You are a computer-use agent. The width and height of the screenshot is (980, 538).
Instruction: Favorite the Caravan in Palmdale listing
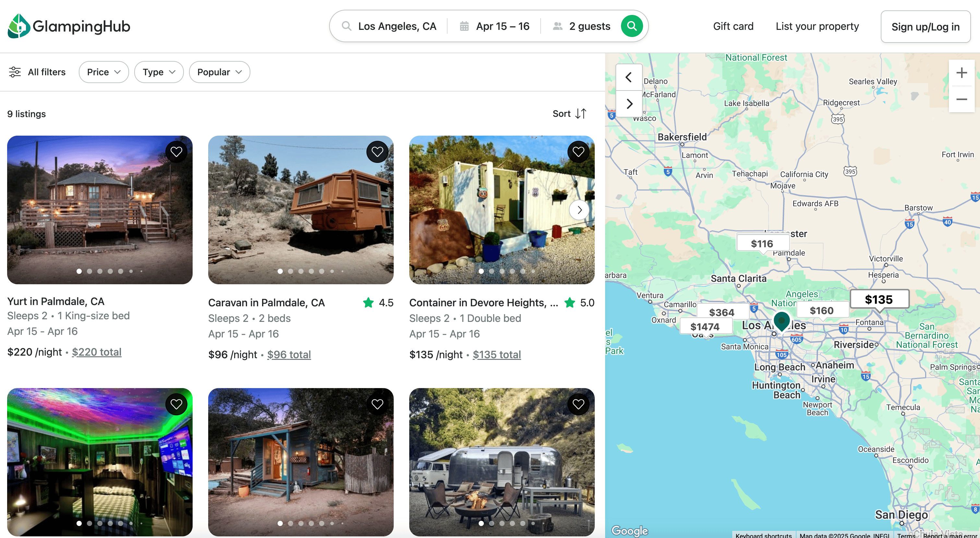(x=377, y=152)
